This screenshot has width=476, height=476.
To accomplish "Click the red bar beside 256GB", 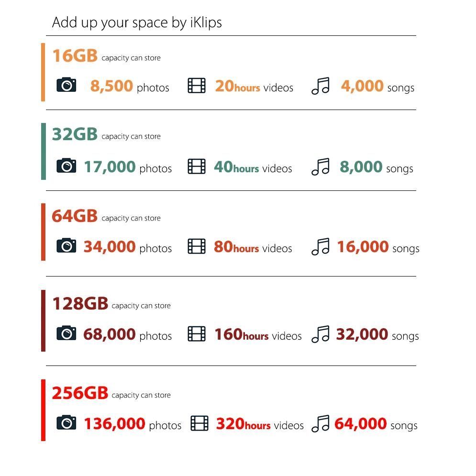I will 43,410.
